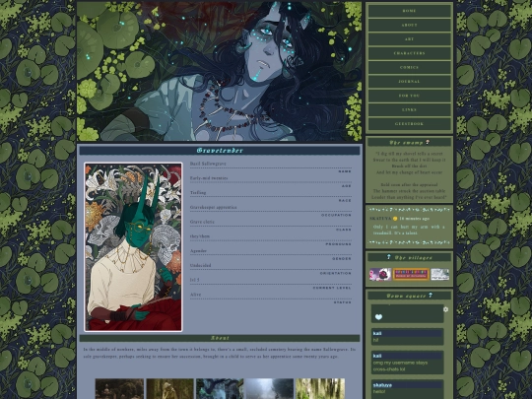The height and width of the screenshot is (399, 532).
Task: Click the SKATUYA username in status box
Action: (380, 219)
